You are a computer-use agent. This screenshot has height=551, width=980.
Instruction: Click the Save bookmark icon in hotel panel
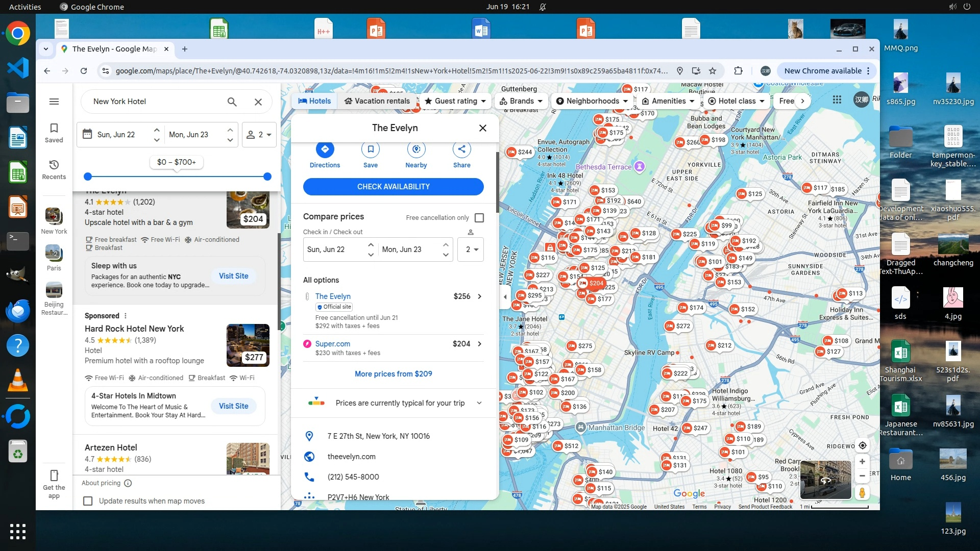(x=371, y=149)
